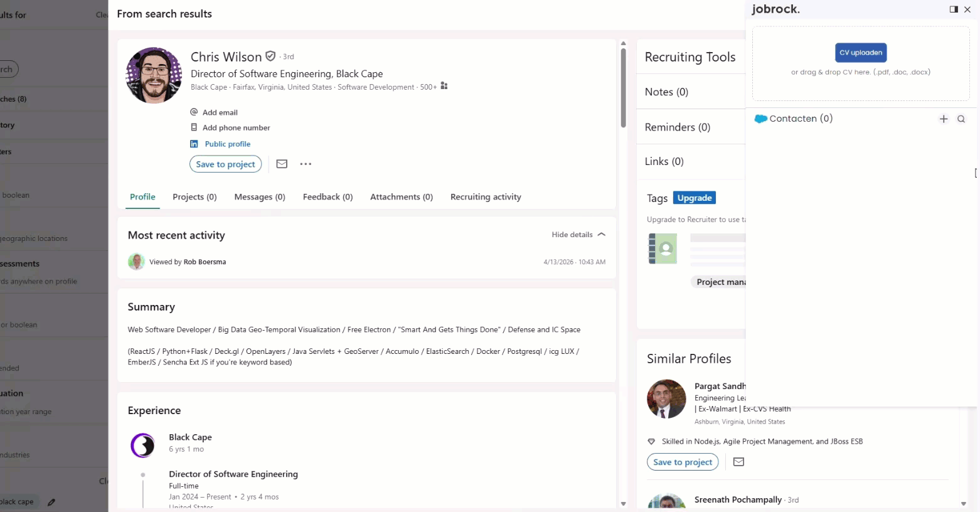
Task: Open Sreenath Pochampally's profile
Action: click(x=738, y=500)
